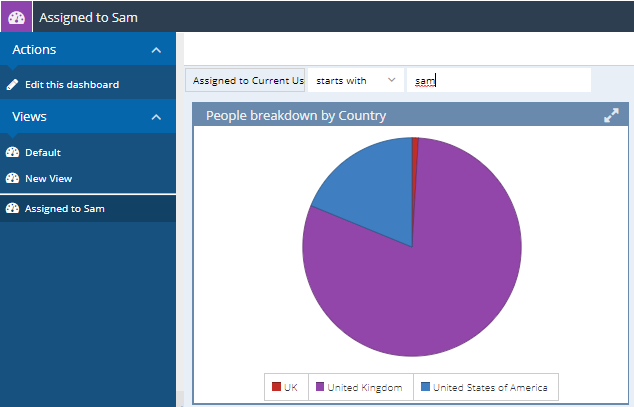Open the Default view
This screenshot has width=634, height=407.
(x=88, y=152)
